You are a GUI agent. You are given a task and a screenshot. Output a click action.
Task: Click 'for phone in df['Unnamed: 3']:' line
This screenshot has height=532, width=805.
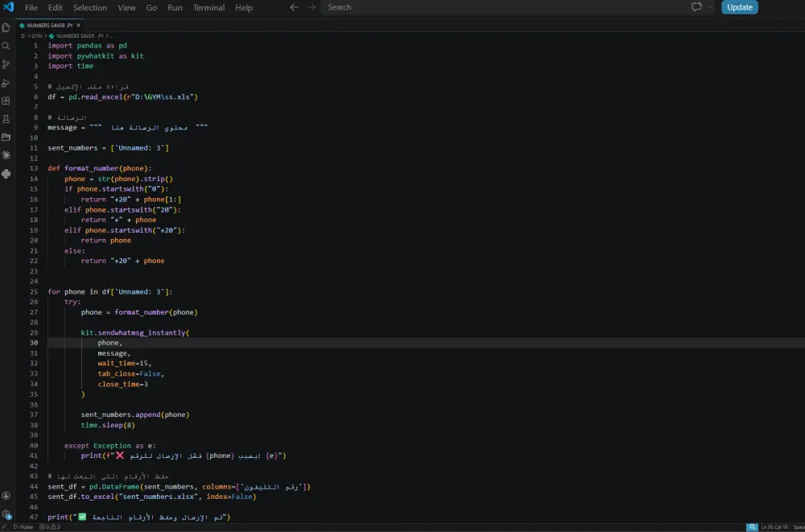tap(110, 291)
